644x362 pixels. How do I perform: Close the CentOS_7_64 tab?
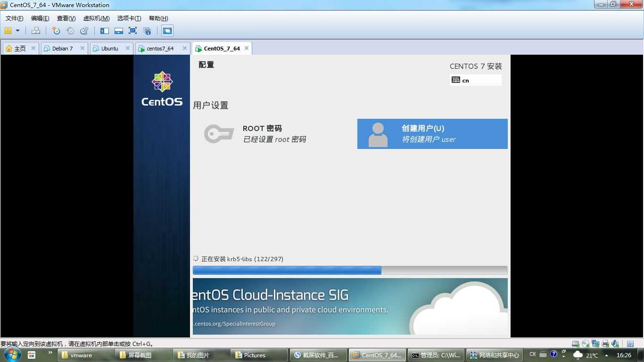coord(246,48)
